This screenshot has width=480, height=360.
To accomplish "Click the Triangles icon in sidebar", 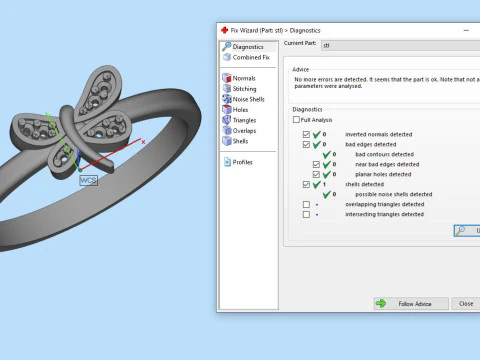I will [227, 120].
